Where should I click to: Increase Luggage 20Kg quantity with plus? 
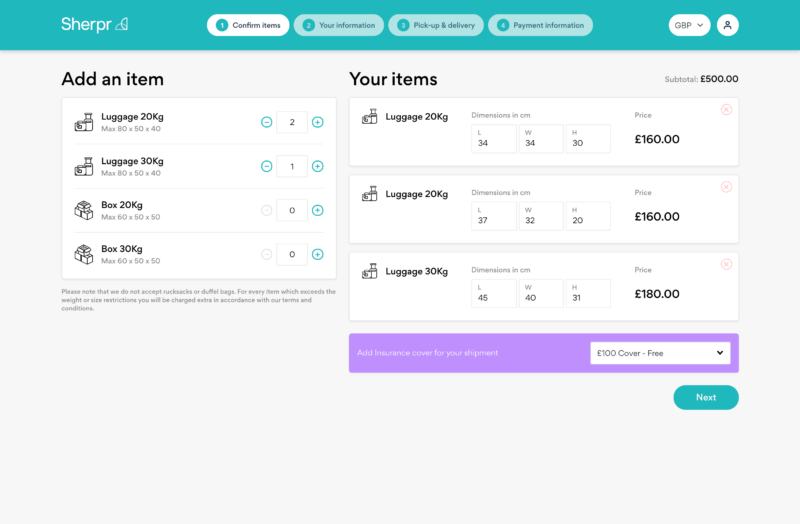[317, 122]
